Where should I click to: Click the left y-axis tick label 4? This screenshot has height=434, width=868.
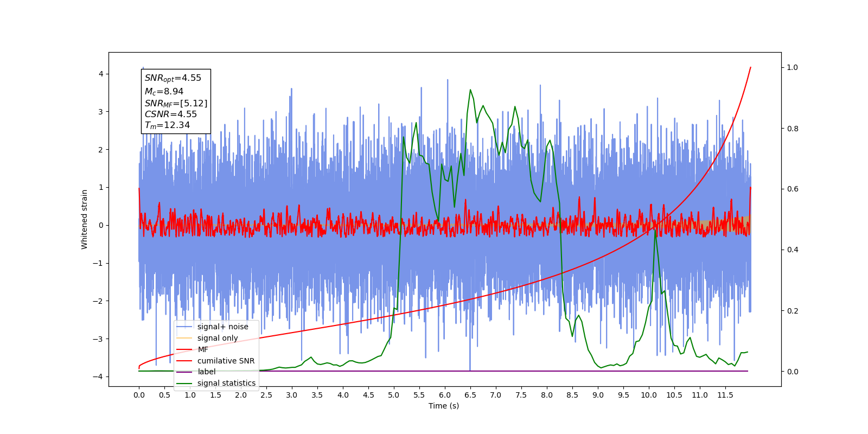[100, 74]
